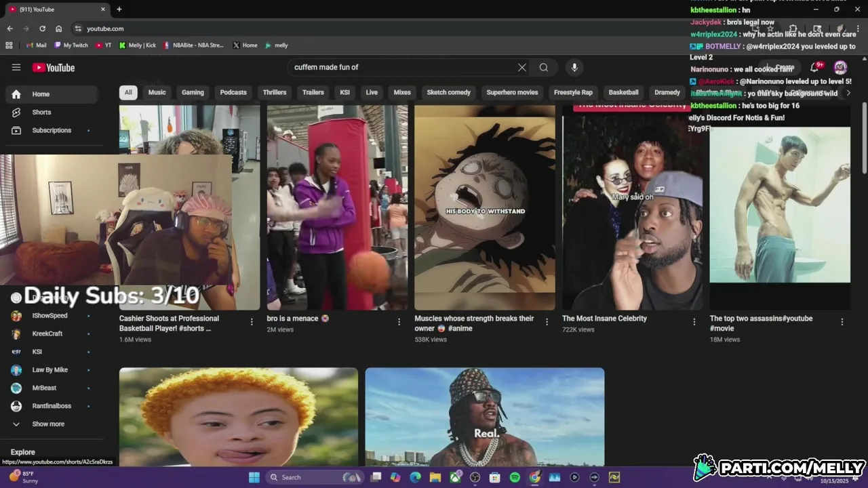Open the NBABite - NBA Streams bookmark

click(x=194, y=45)
